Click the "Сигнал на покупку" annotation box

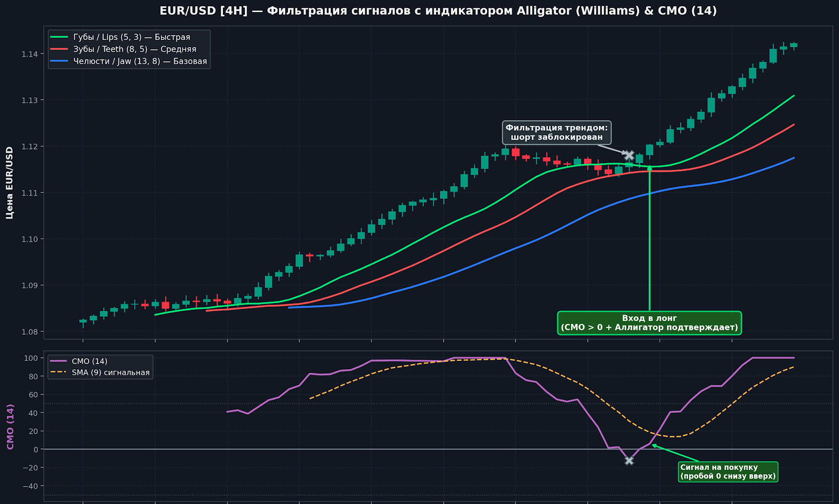[728, 472]
